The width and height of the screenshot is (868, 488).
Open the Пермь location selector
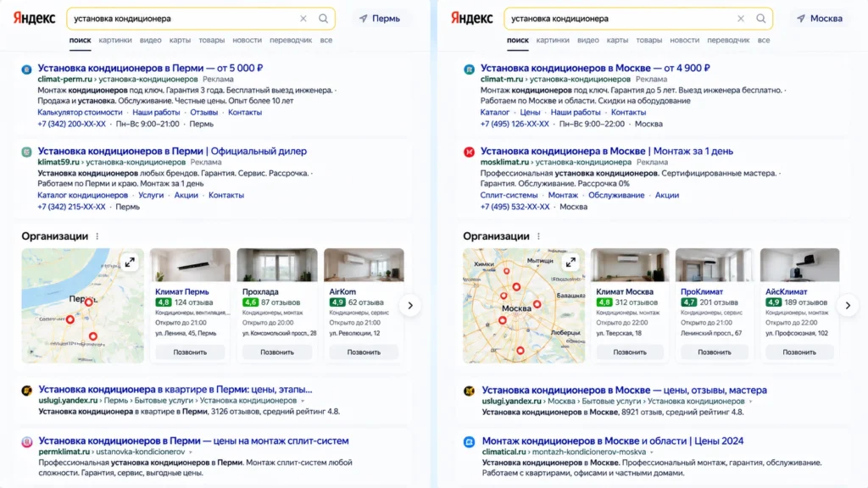[x=380, y=19]
